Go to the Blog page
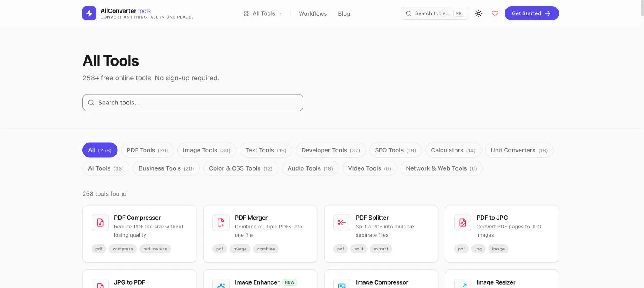 coord(344,13)
